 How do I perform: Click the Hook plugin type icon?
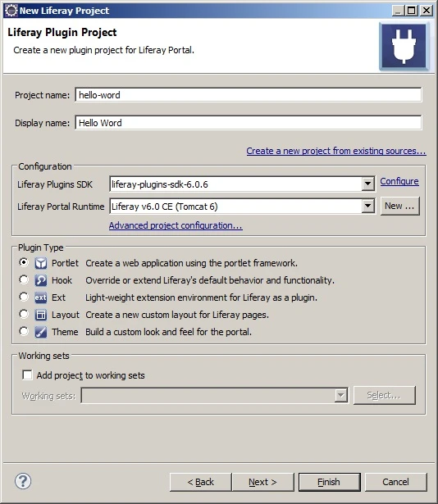[41, 280]
